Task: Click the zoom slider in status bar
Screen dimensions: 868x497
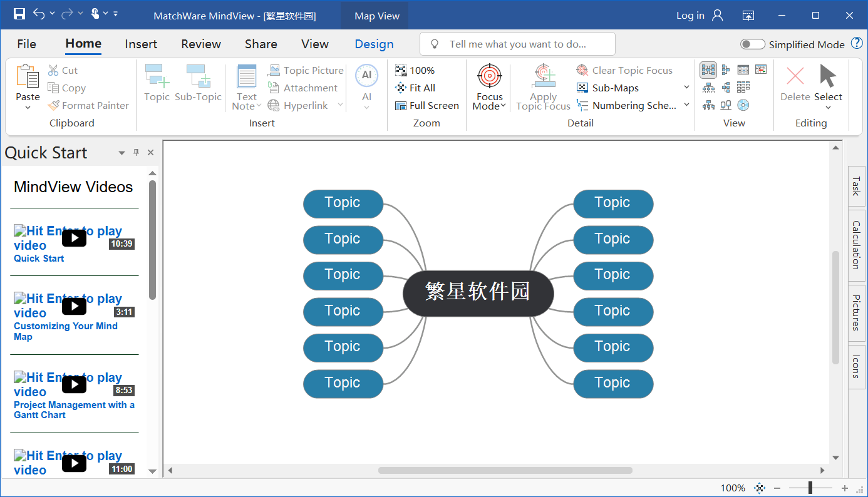Action: click(x=810, y=488)
